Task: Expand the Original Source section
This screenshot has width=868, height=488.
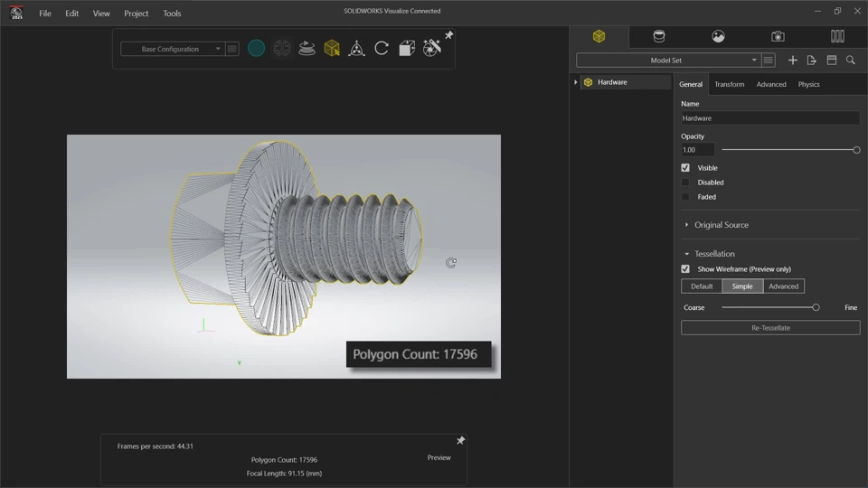Action: pos(721,225)
